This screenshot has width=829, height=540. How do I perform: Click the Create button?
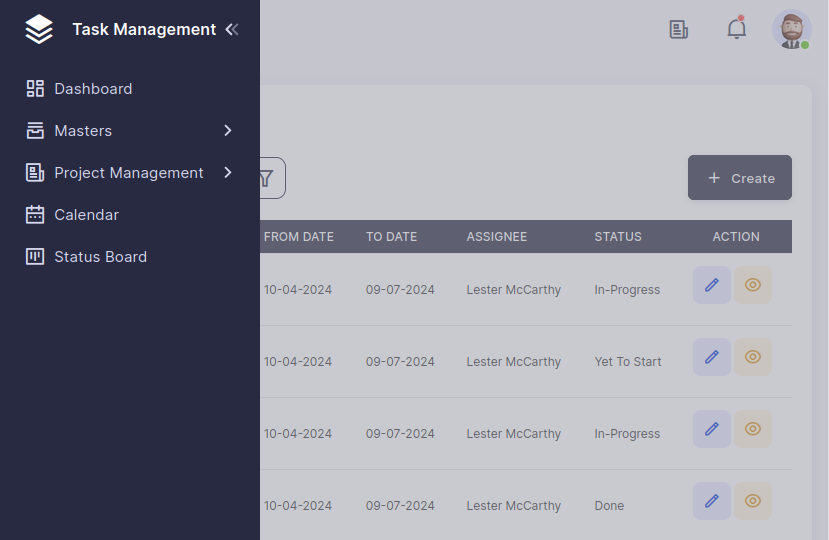tap(740, 178)
